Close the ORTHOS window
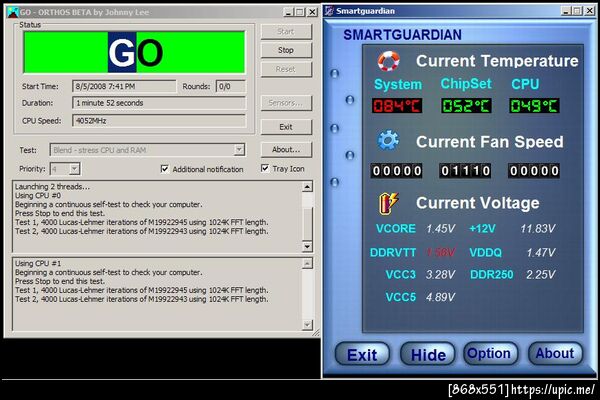The image size is (600, 400). 313,12
